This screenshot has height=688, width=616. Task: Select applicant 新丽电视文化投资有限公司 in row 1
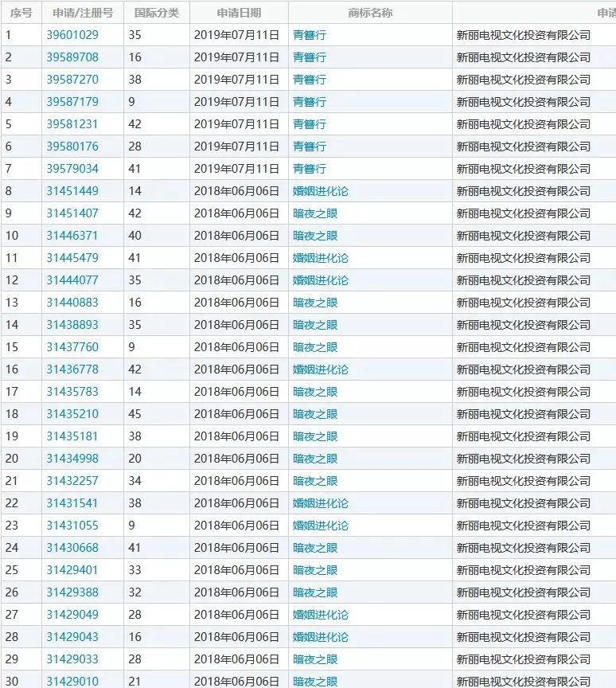tap(524, 35)
